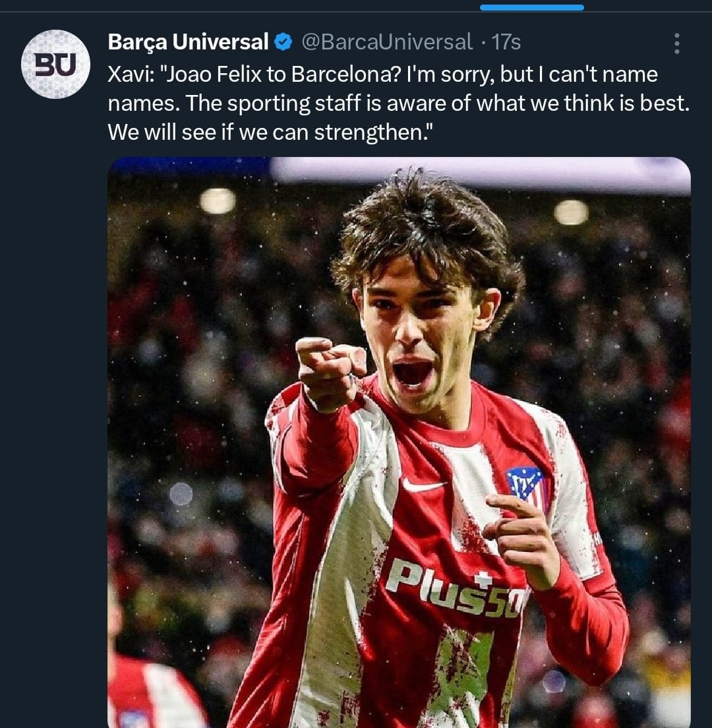Open the three-dot more options menu
This screenshot has width=712, height=728.
[x=676, y=43]
